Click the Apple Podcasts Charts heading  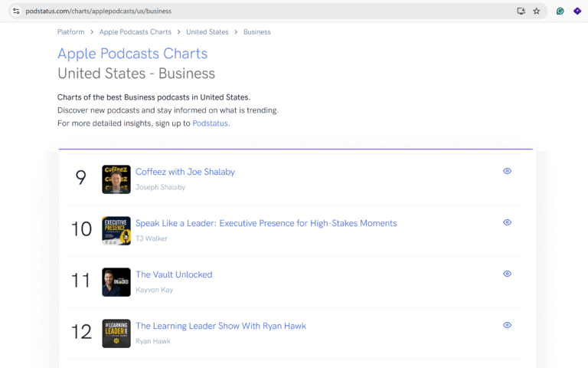click(x=132, y=54)
